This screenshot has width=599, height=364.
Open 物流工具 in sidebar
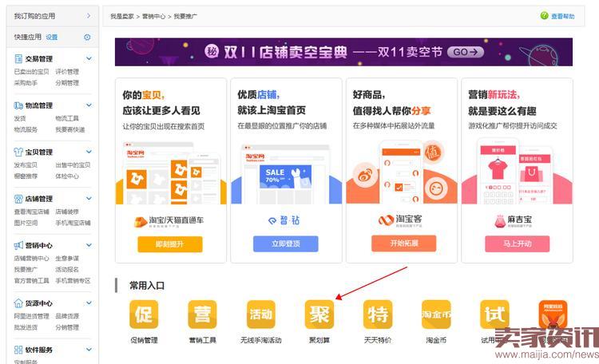(x=67, y=118)
